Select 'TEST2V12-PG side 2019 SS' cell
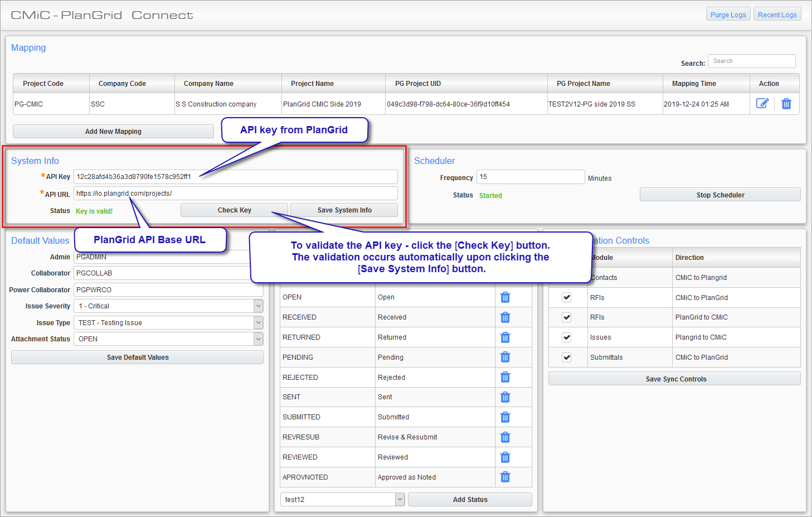812x517 pixels. tap(605, 104)
